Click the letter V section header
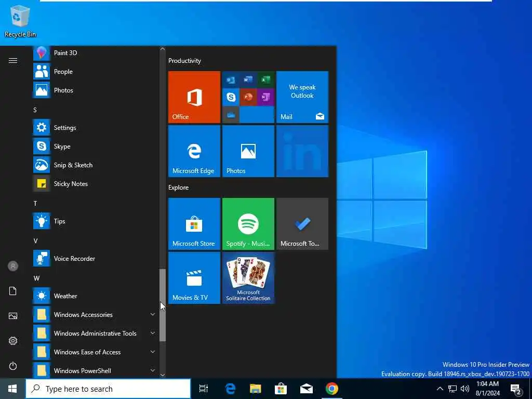The image size is (532, 399). coord(35,241)
